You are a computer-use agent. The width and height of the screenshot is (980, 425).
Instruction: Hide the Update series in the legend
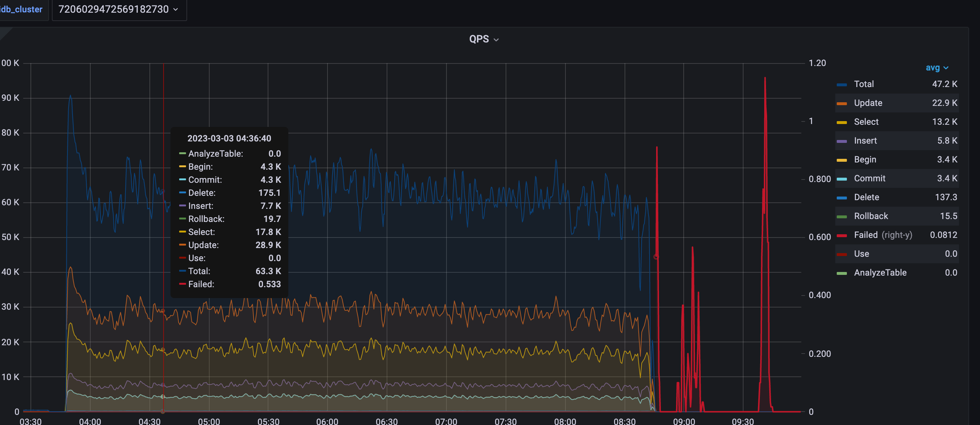pos(868,103)
